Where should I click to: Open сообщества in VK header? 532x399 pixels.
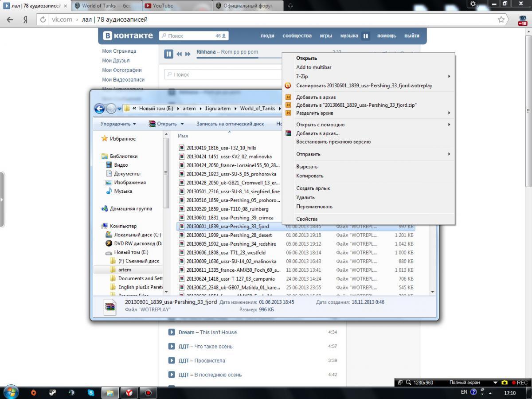pyautogui.click(x=297, y=36)
